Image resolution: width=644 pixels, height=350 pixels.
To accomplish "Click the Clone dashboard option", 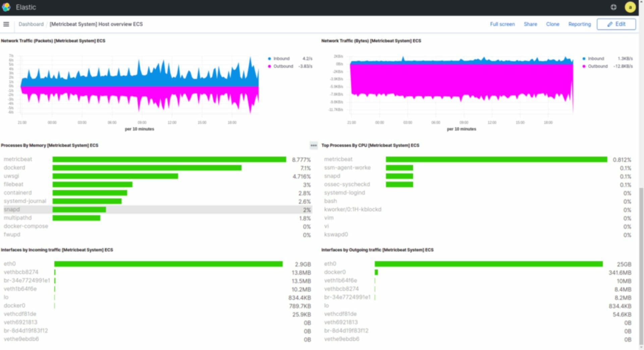I will 552,24.
